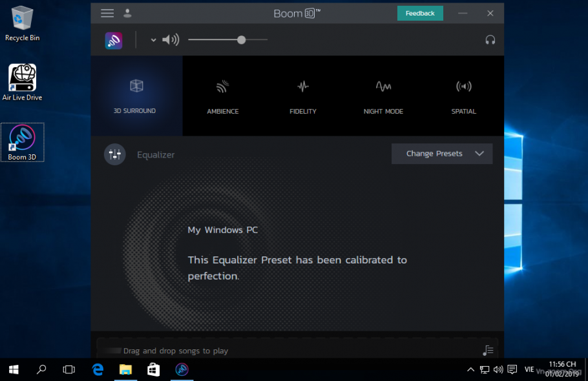
Task: Enable the Spatial effect
Action: 464,97
